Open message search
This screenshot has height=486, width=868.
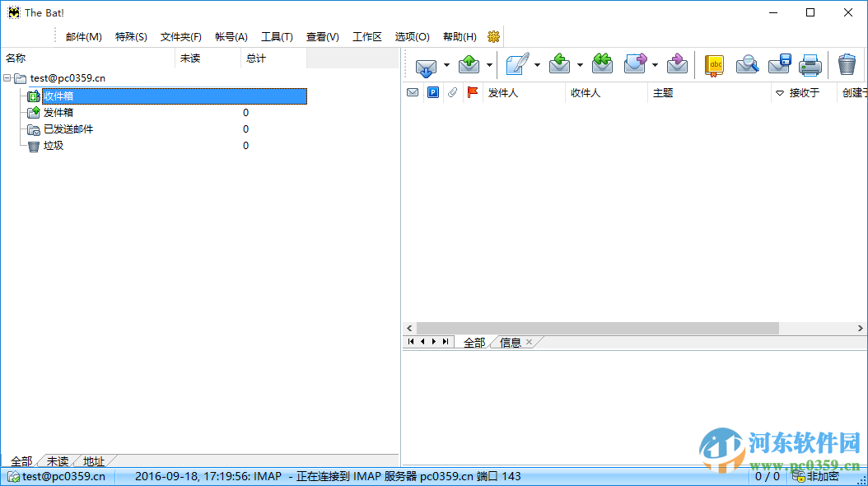point(746,64)
